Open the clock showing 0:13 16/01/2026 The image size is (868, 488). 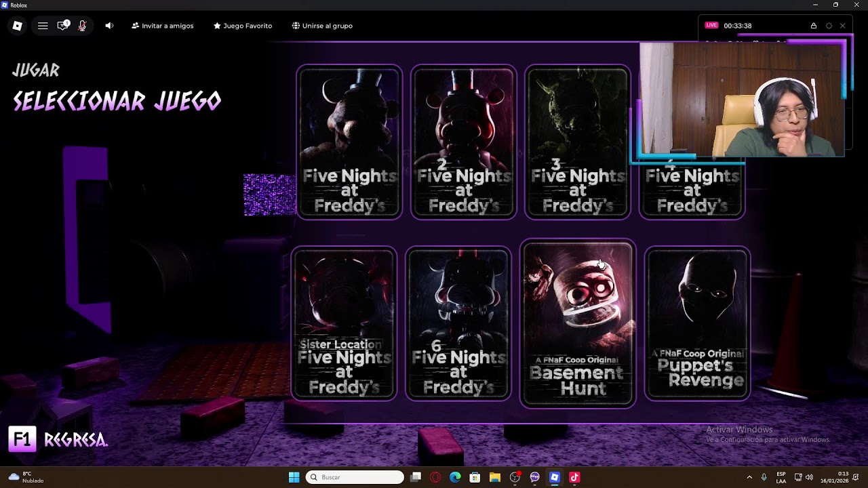coord(834,477)
